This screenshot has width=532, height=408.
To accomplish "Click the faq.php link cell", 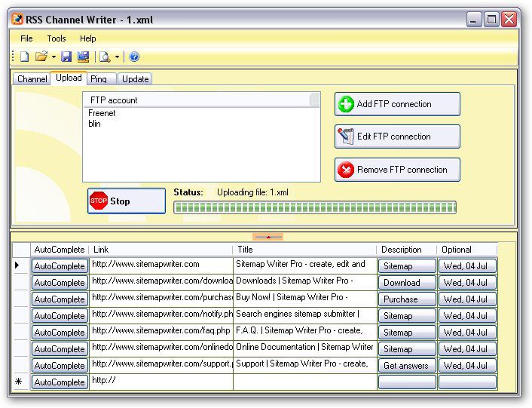I will (x=161, y=333).
